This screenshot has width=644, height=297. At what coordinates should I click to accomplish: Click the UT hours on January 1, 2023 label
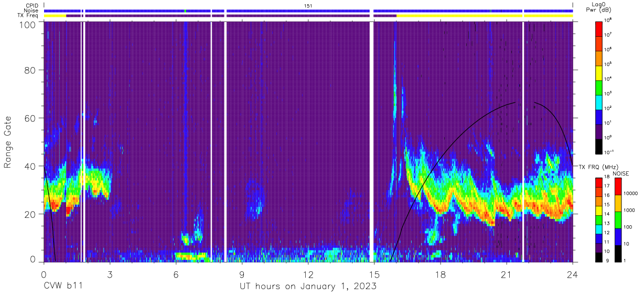[308, 287]
